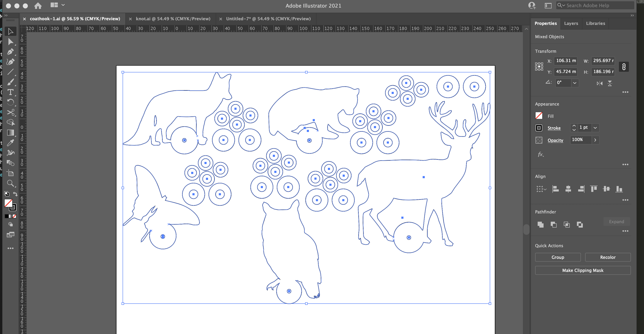Open the Properties panel tab
This screenshot has height=334, width=644.
[545, 23]
